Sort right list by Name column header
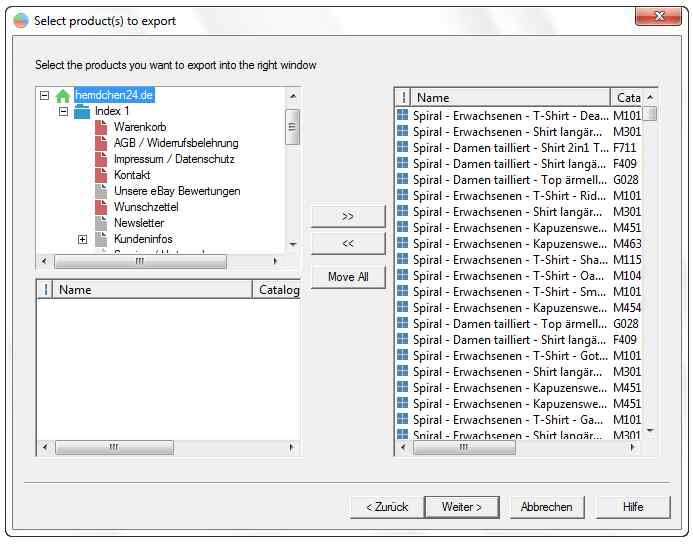 coord(510,98)
